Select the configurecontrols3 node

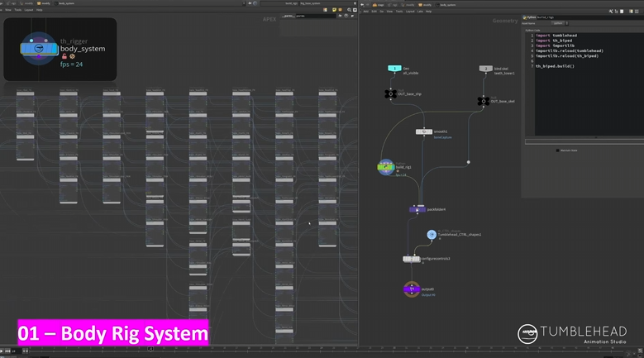411,259
